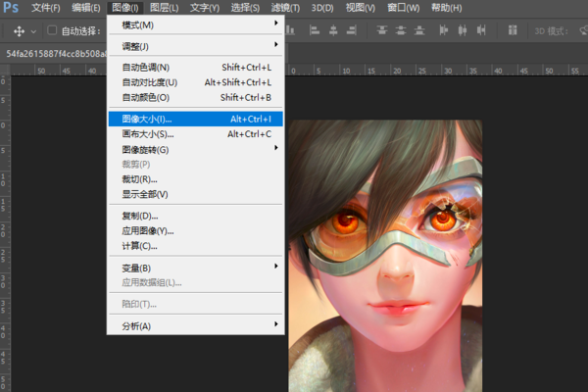Click the distribute bottom edges icon
Screen dimensions: 588x392
coord(419,30)
